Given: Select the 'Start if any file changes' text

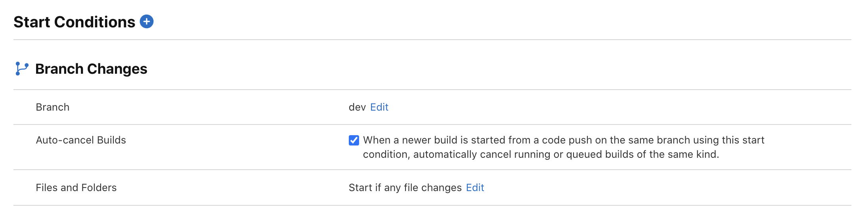Looking at the screenshot, I should click(x=405, y=188).
